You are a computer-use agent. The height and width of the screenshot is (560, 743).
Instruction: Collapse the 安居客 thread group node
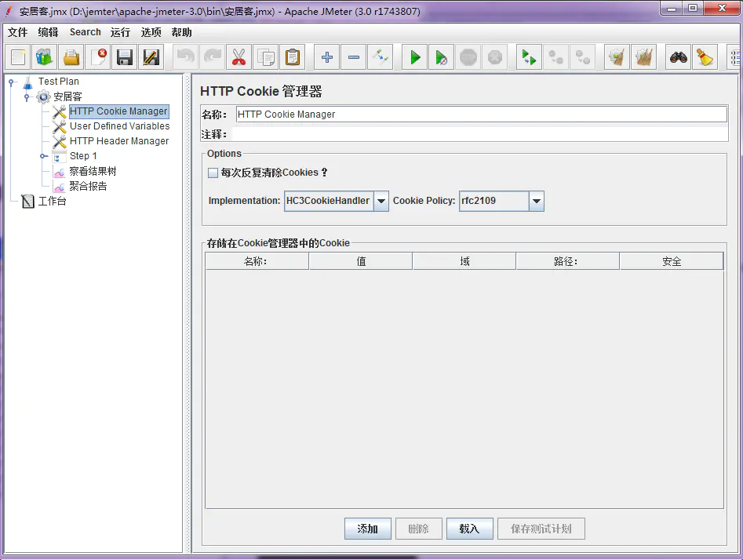coord(27,97)
